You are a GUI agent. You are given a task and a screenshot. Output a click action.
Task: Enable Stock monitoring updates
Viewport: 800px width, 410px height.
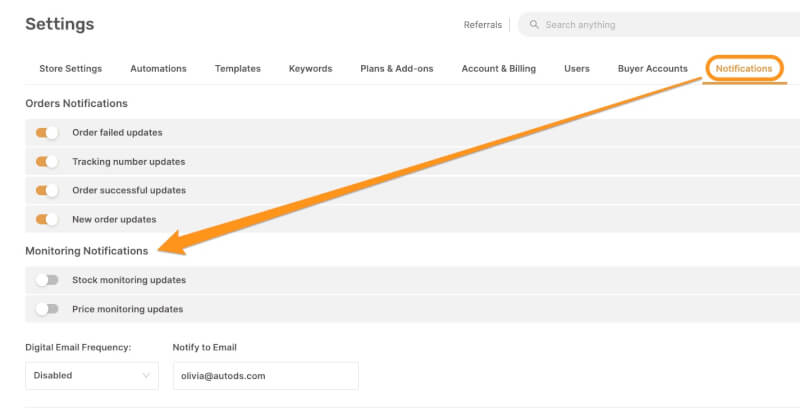47,280
